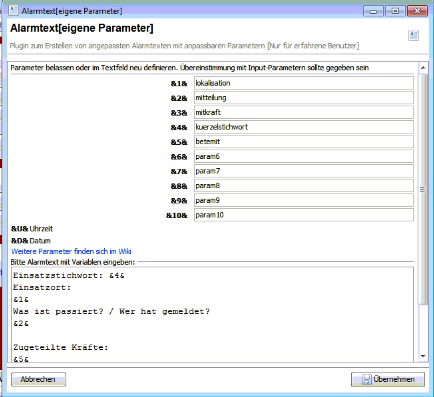Click the vertical scrollbar thumb
This screenshot has width=434, height=397.
(x=423, y=189)
